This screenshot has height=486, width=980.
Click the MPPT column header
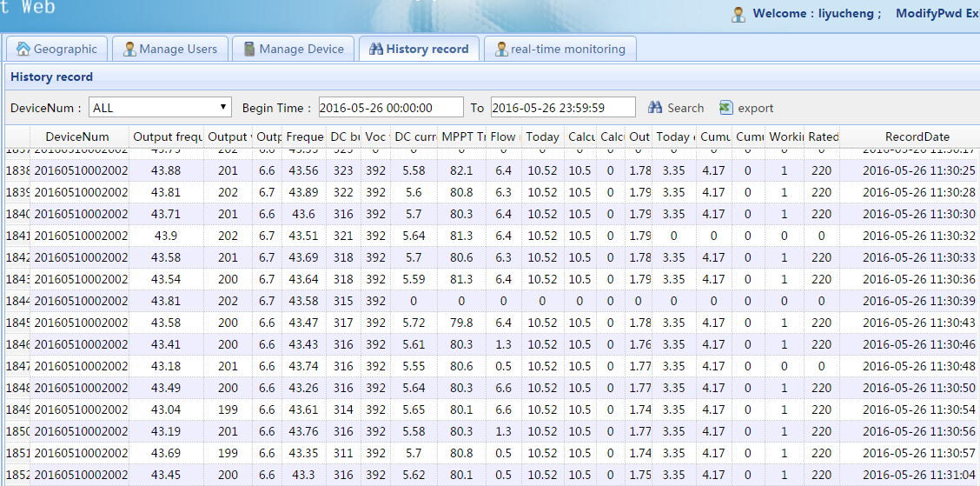point(461,136)
